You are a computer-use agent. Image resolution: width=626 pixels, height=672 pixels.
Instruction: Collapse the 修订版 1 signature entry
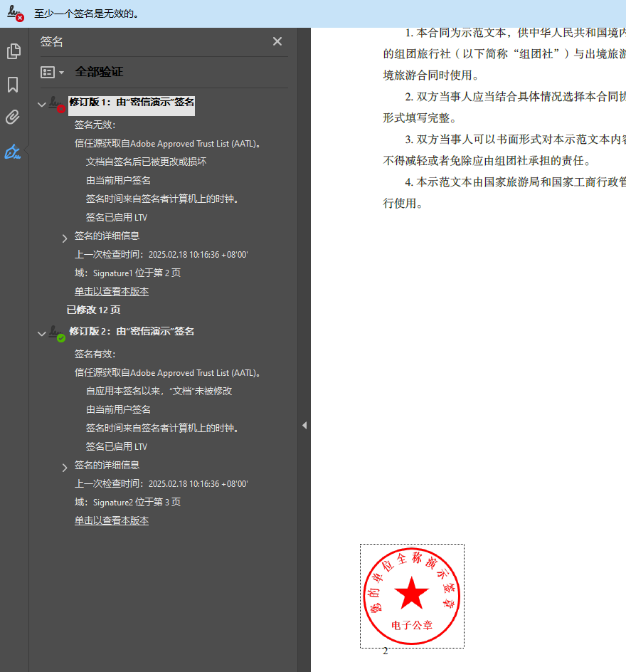41,105
